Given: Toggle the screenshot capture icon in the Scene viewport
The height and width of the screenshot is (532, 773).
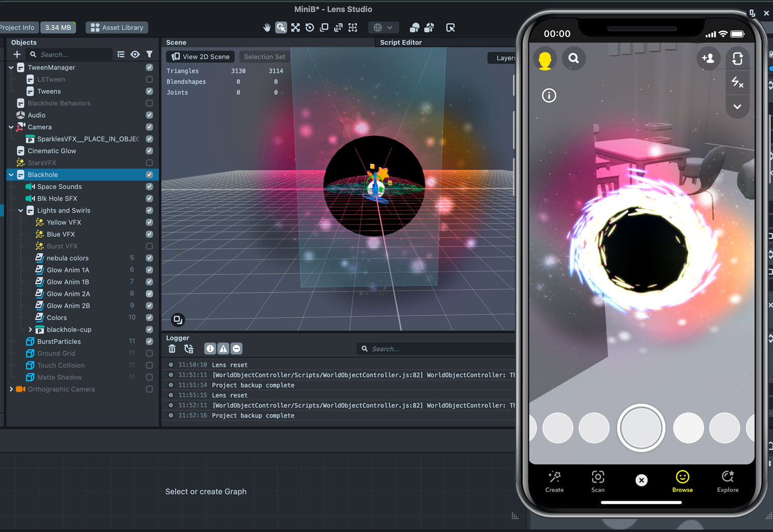Looking at the screenshot, I should 178,320.
